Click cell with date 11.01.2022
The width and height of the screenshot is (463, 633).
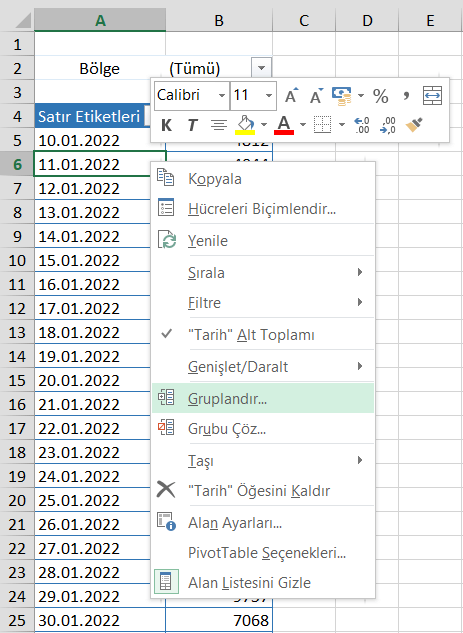coord(92,164)
